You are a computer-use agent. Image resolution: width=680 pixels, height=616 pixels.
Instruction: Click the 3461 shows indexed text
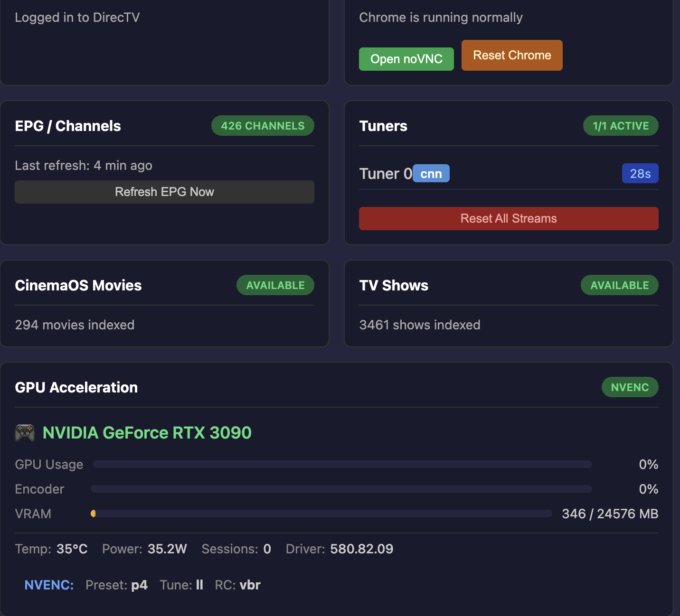(419, 325)
